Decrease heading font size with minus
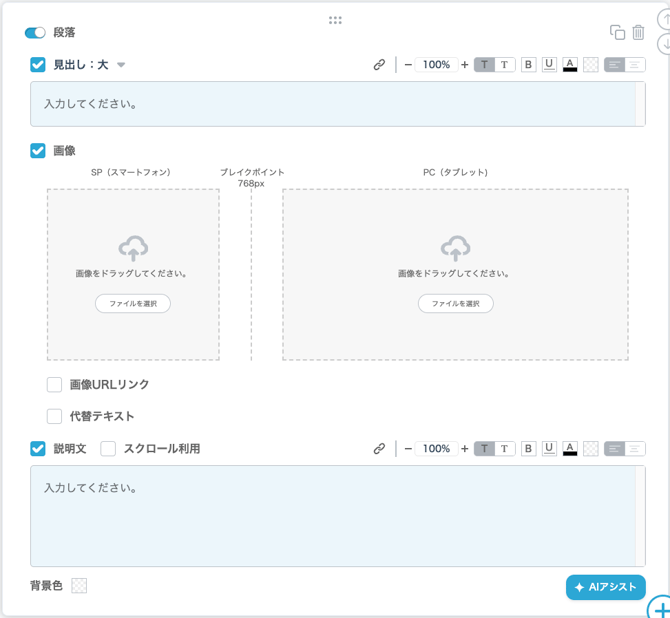Screen dimensions: 670x618 [x=408, y=65]
